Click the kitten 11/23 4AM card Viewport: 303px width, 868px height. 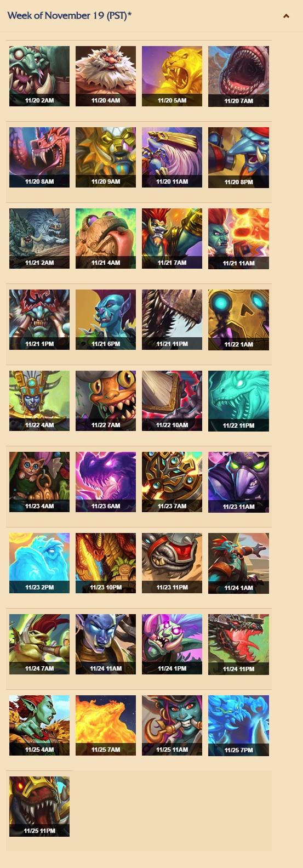(39, 482)
